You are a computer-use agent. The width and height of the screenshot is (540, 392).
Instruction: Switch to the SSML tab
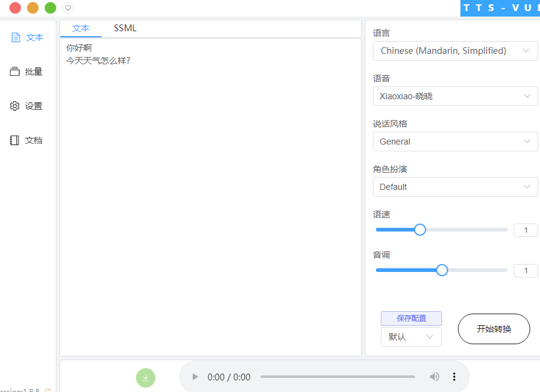[x=125, y=28]
